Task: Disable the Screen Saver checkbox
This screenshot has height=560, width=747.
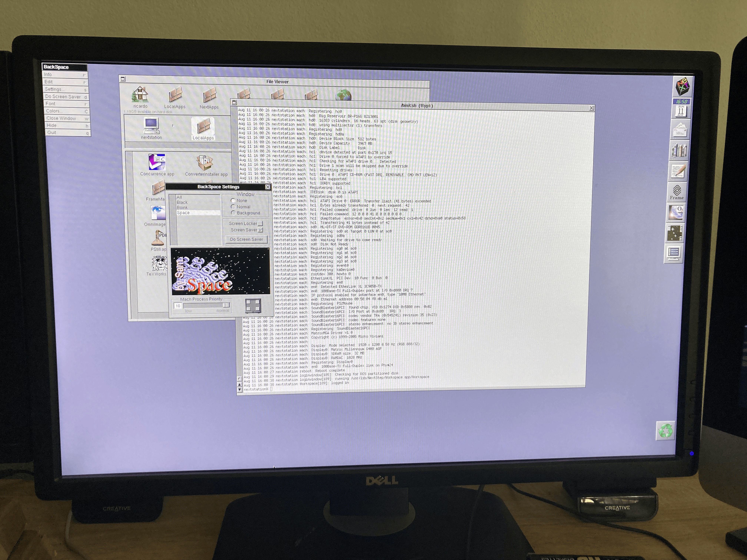Action: coord(260,230)
